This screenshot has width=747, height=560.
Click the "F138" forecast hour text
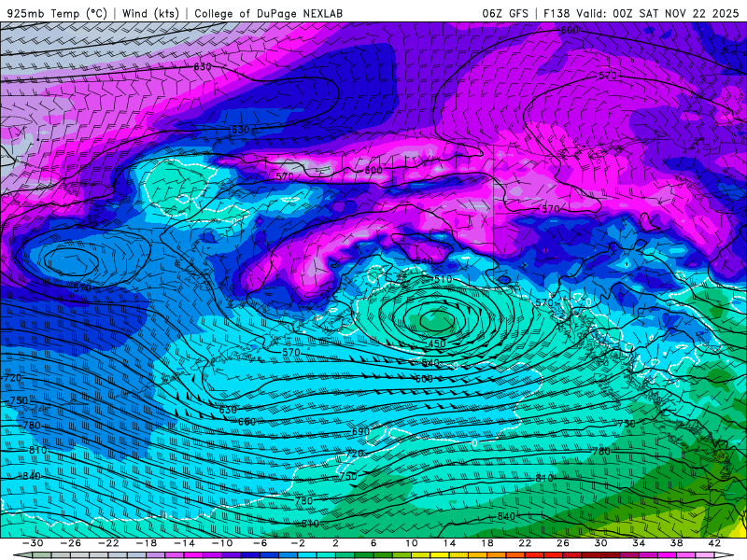pyautogui.click(x=557, y=13)
